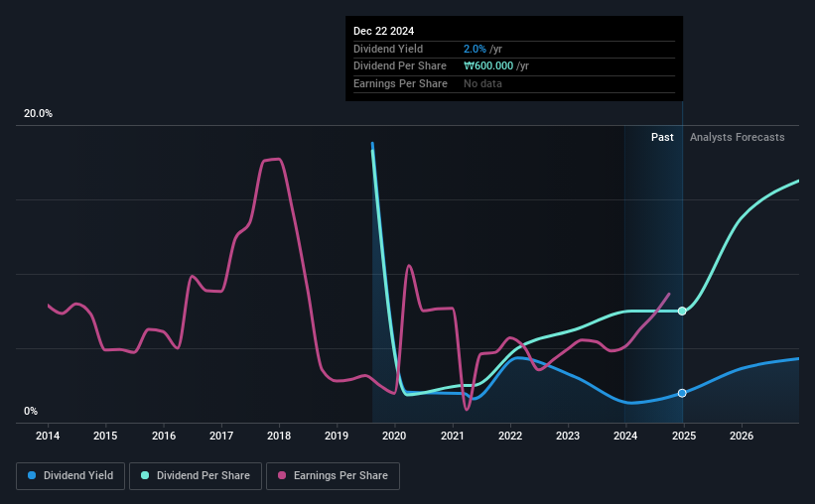Click the 2015 x-axis label

pyautogui.click(x=105, y=436)
